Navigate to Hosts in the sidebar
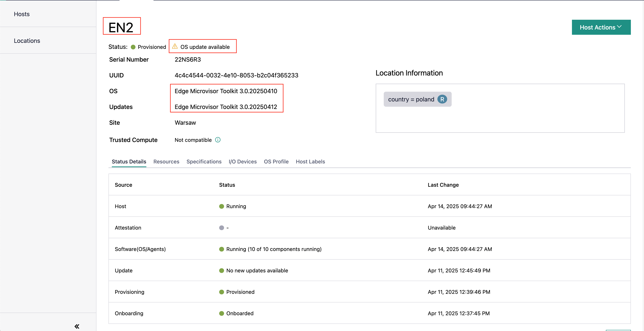 (22, 14)
